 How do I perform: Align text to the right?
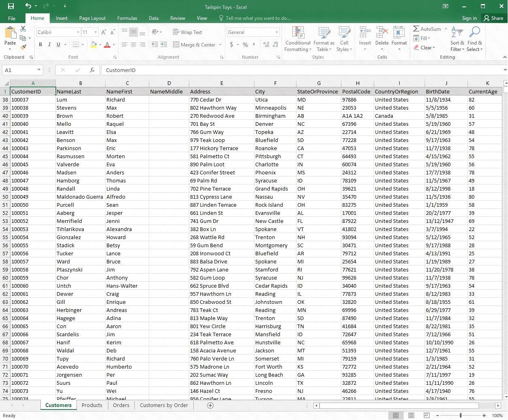click(x=142, y=45)
